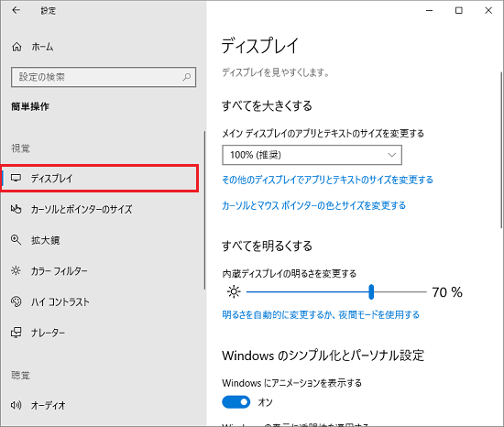504x427 pixels.
Task: Click the brightness slider handle
Action: tap(371, 291)
